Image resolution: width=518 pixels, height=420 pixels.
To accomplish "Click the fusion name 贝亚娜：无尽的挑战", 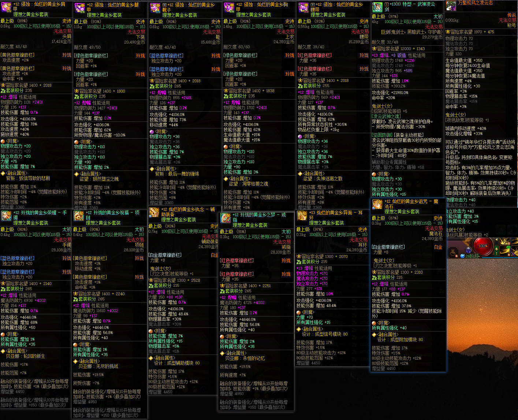I will click(98, 367).
